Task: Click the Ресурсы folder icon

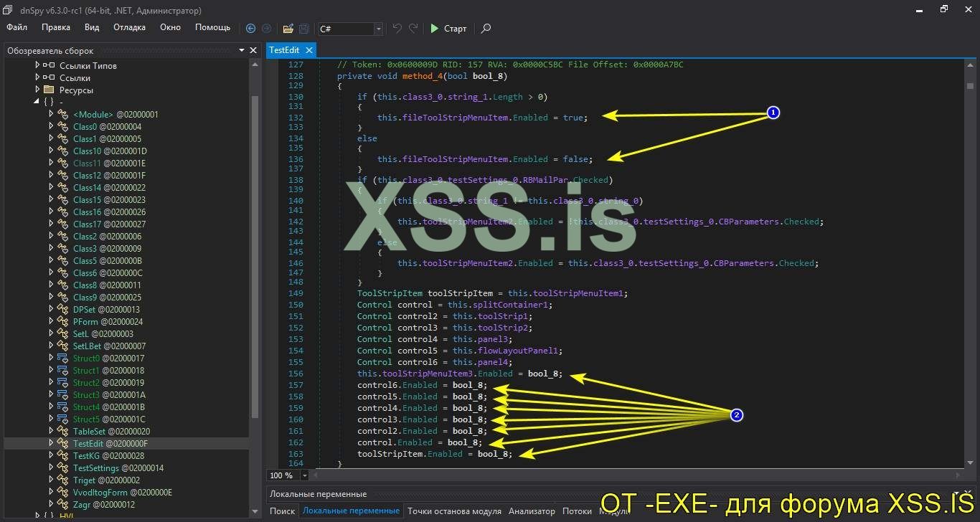Action: (49, 90)
